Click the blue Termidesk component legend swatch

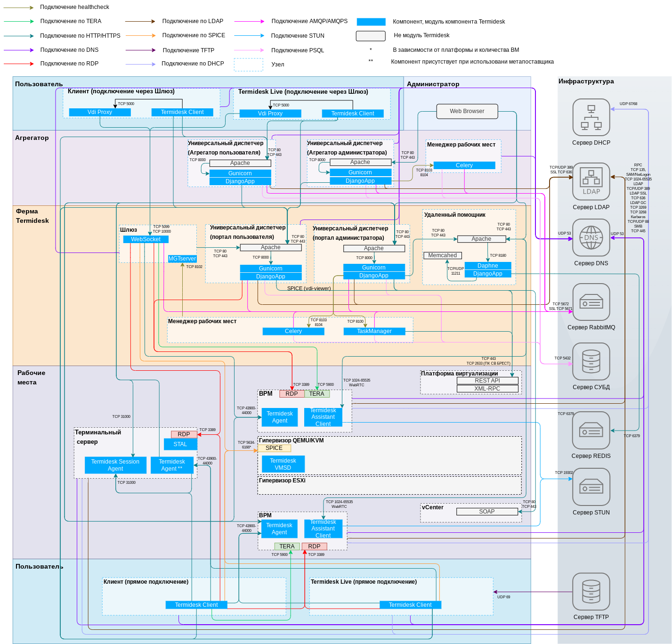point(371,22)
